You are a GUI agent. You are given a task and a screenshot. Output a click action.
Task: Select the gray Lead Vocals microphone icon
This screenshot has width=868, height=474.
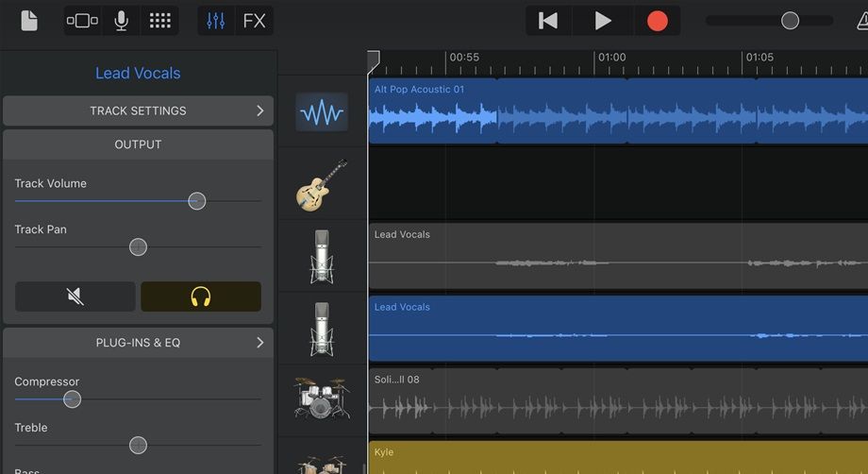point(322,258)
